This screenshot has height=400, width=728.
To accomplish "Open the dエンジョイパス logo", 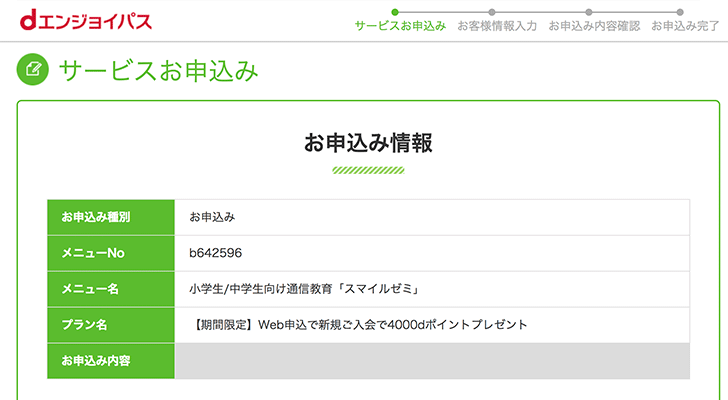I will click(86, 21).
